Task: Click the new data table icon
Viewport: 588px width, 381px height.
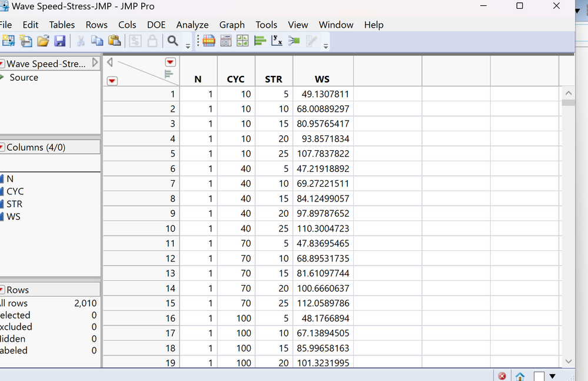Action: [x=8, y=41]
